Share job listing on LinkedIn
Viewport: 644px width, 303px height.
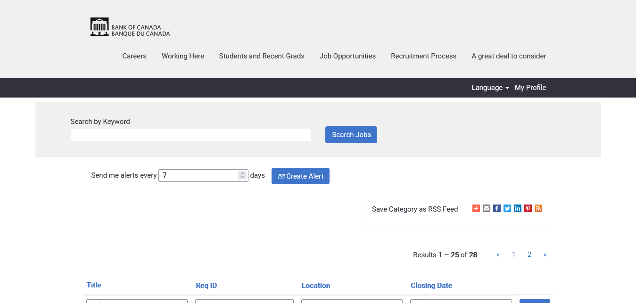518,208
